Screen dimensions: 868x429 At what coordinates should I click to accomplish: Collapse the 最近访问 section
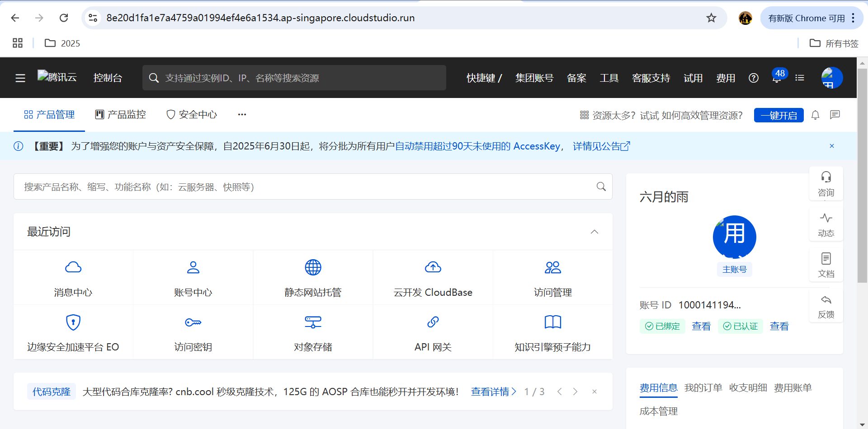click(x=594, y=232)
